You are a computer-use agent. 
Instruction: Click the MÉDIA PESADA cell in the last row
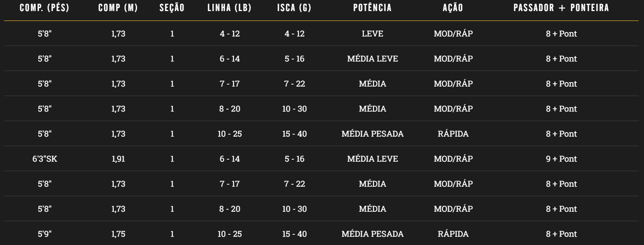point(373,234)
